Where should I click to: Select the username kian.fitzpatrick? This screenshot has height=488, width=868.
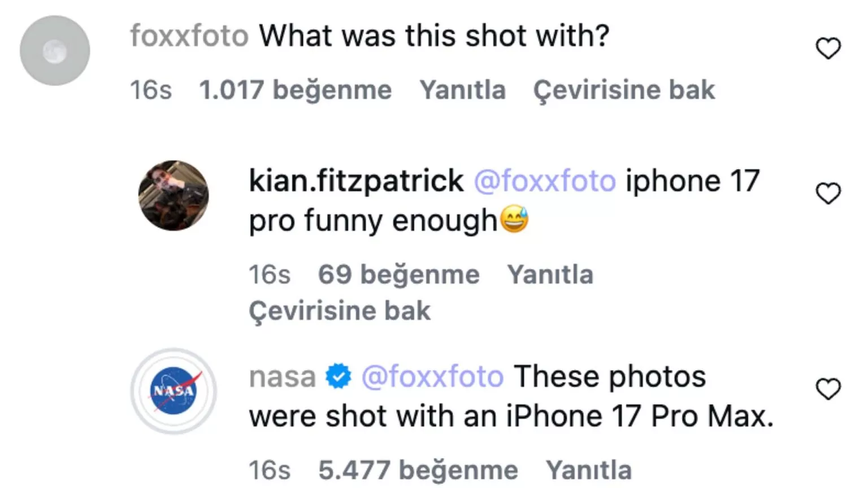355,180
